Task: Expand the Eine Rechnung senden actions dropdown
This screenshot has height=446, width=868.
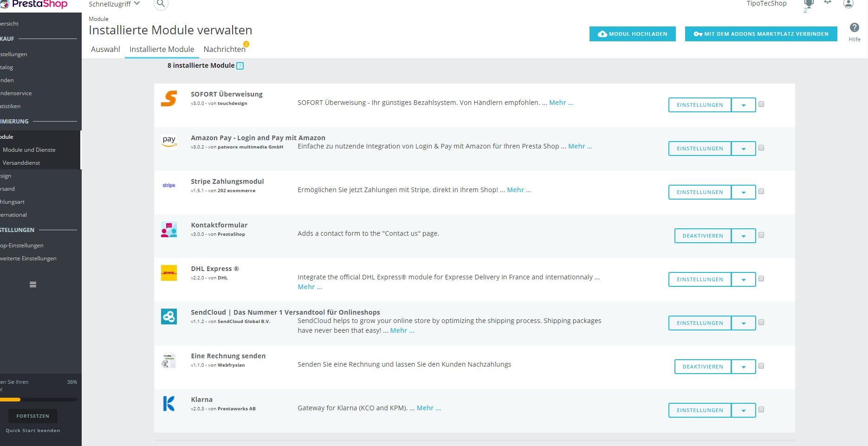Action: [x=744, y=367]
